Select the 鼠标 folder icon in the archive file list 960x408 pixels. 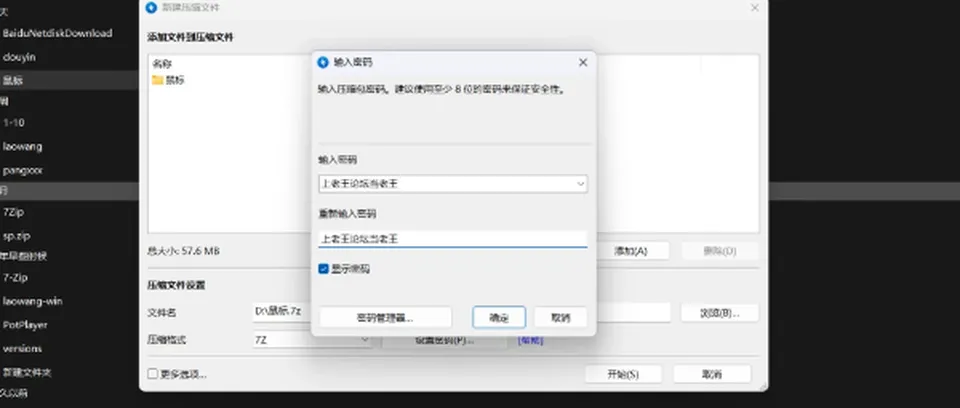point(157,80)
